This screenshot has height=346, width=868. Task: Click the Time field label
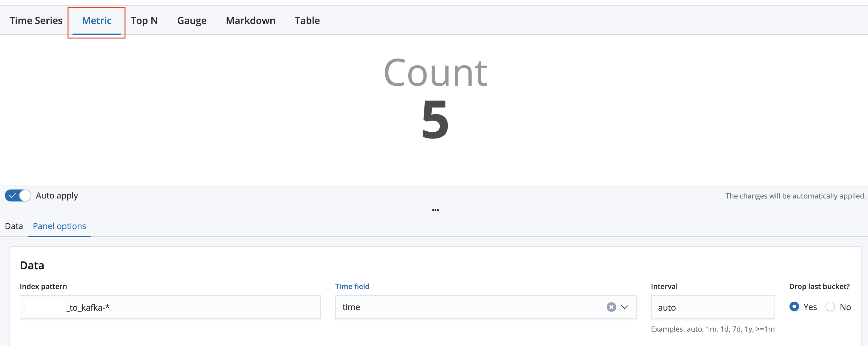pyautogui.click(x=352, y=286)
